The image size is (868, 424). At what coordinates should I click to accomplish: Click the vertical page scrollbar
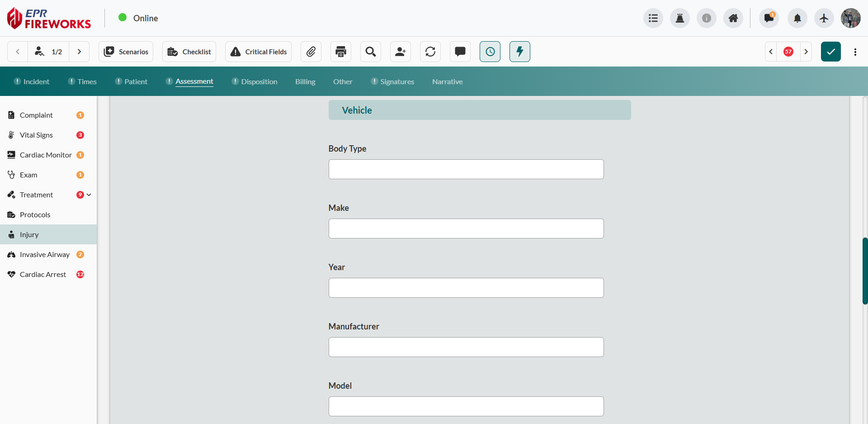865,271
